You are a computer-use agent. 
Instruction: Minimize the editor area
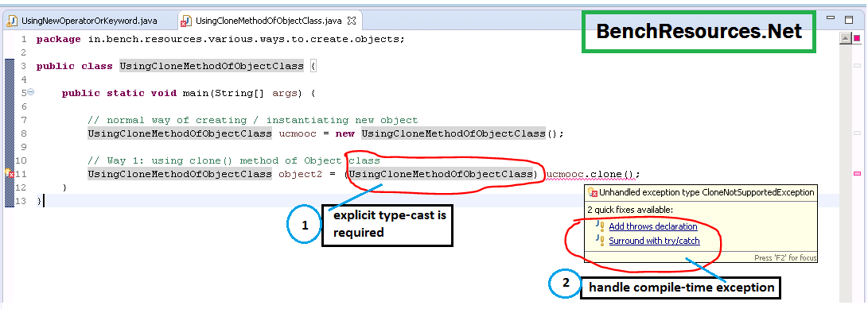tap(831, 17)
